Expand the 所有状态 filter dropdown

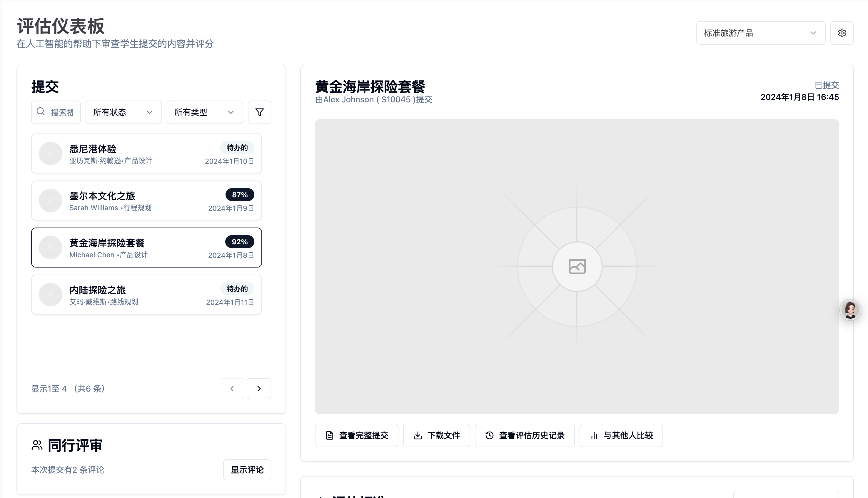coord(123,112)
